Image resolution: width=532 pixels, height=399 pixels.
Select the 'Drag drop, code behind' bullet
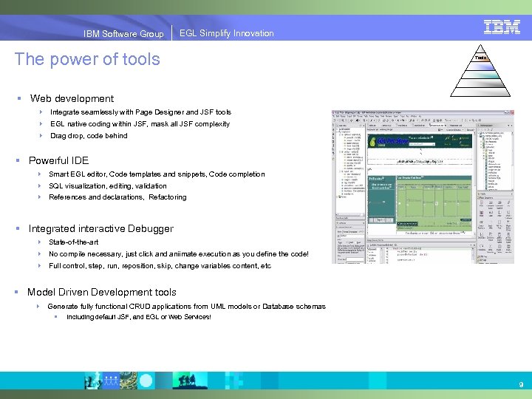(x=89, y=136)
